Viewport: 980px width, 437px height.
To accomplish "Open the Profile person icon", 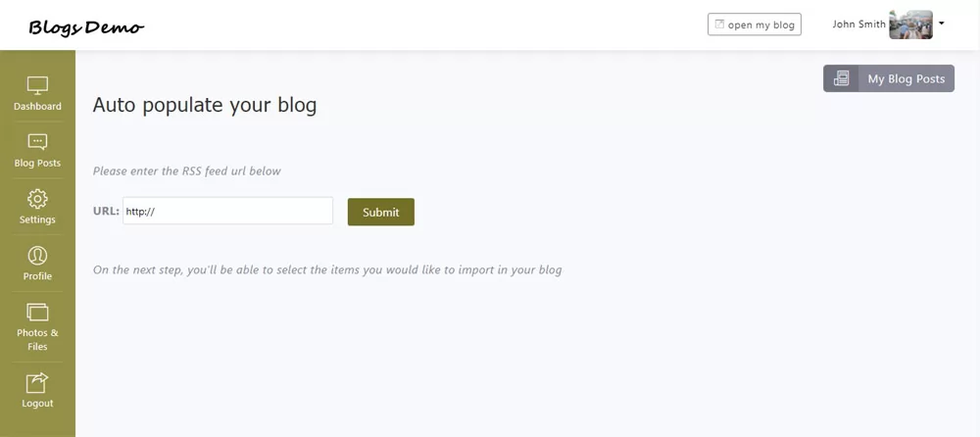I will pos(37,256).
